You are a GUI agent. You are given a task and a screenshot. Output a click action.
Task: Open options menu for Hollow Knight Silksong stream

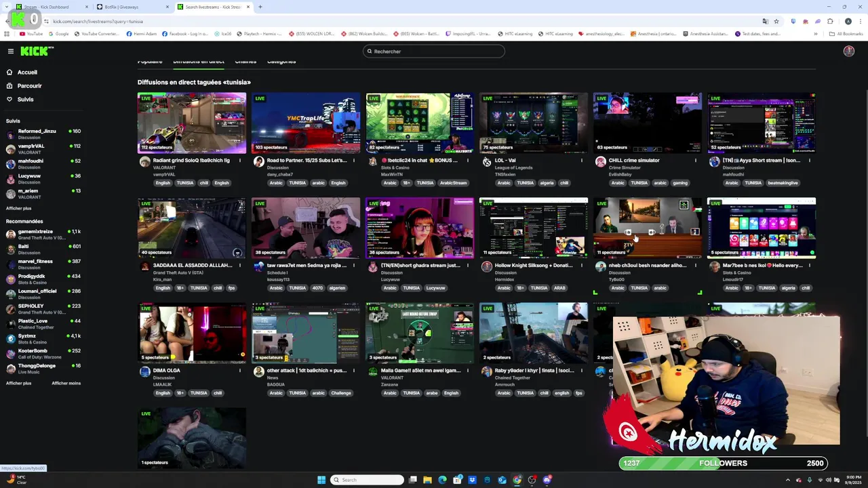(582, 266)
